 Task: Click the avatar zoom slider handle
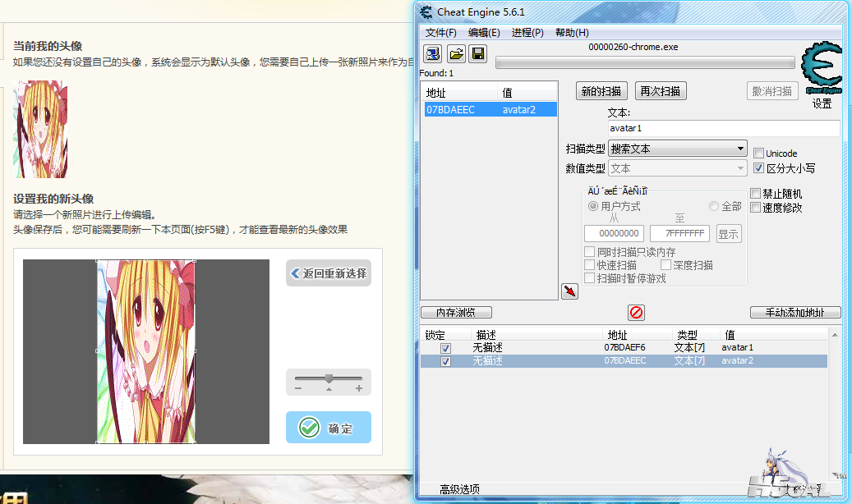click(329, 378)
